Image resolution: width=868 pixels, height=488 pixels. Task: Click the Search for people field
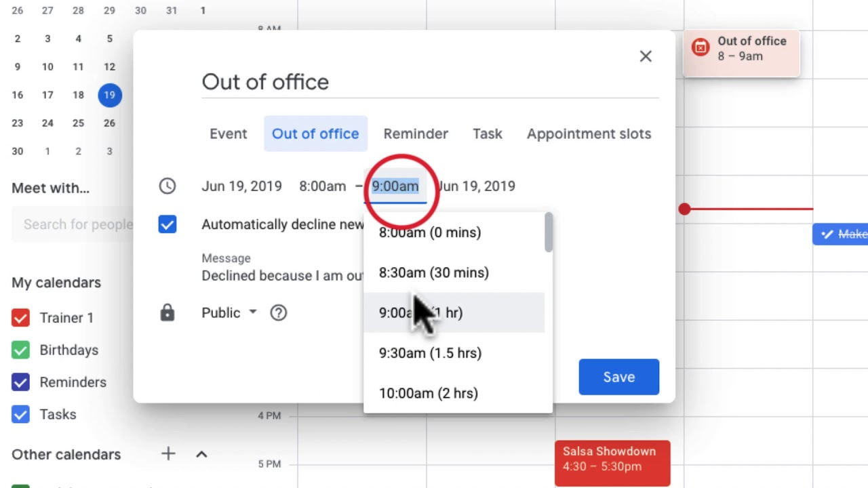[x=75, y=224]
